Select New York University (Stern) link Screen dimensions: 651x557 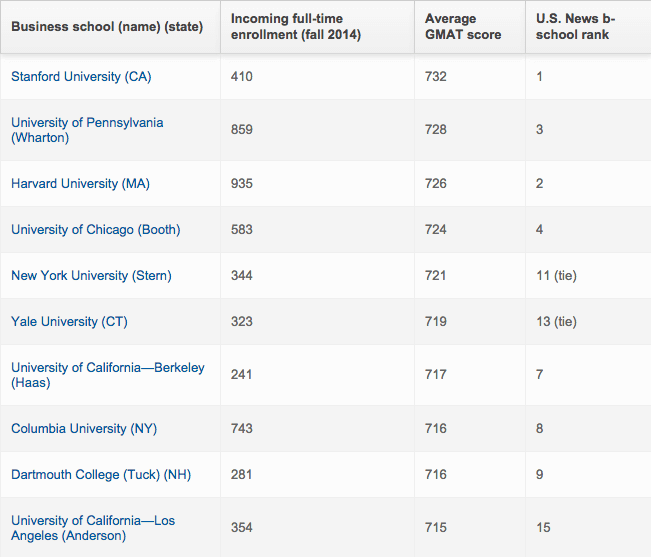[91, 276]
